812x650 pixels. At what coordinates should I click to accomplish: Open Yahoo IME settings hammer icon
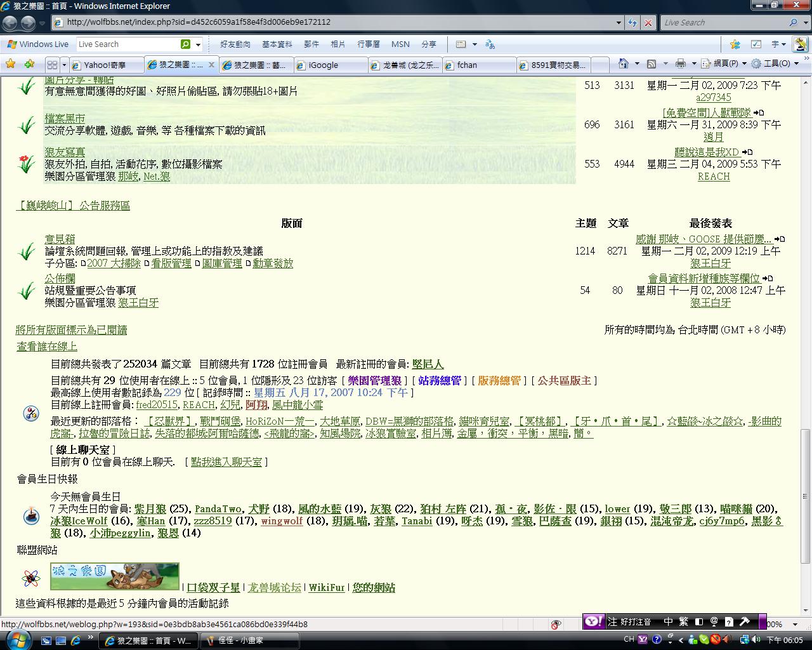coord(744,622)
